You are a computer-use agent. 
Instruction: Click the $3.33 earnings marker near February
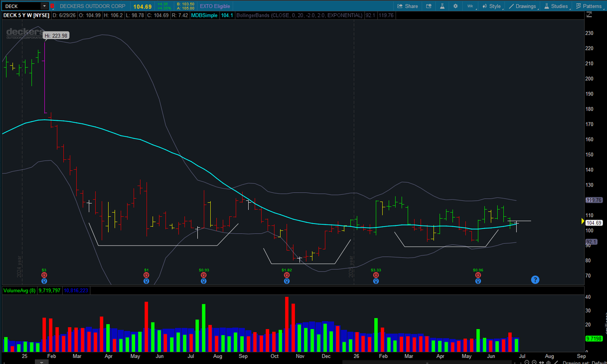click(376, 275)
